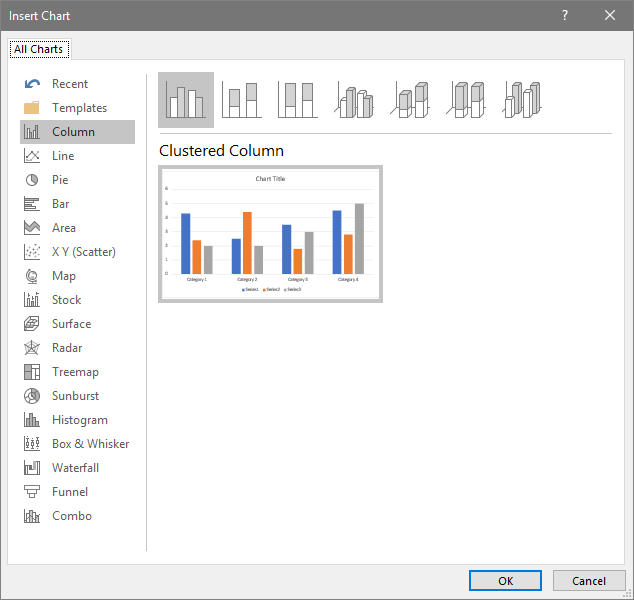Click the Clustered Column preview thumbnail
This screenshot has width=634, height=600.
click(x=270, y=234)
